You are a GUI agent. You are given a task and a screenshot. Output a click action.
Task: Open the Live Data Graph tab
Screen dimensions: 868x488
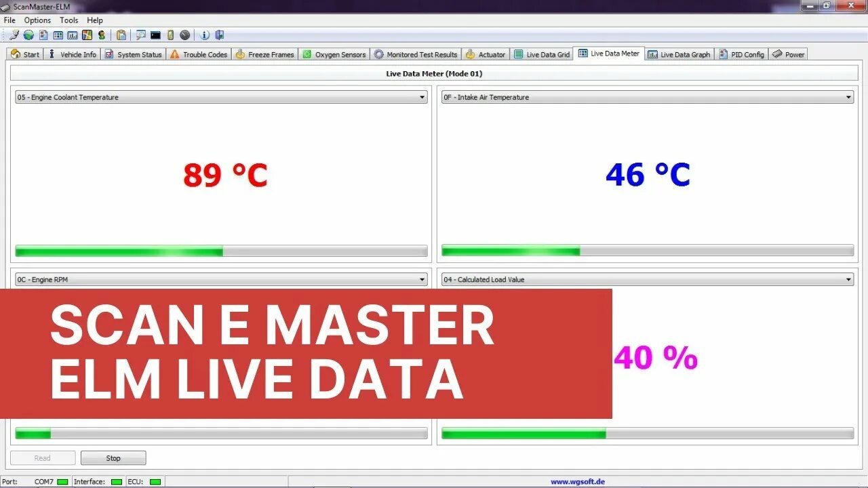point(679,54)
